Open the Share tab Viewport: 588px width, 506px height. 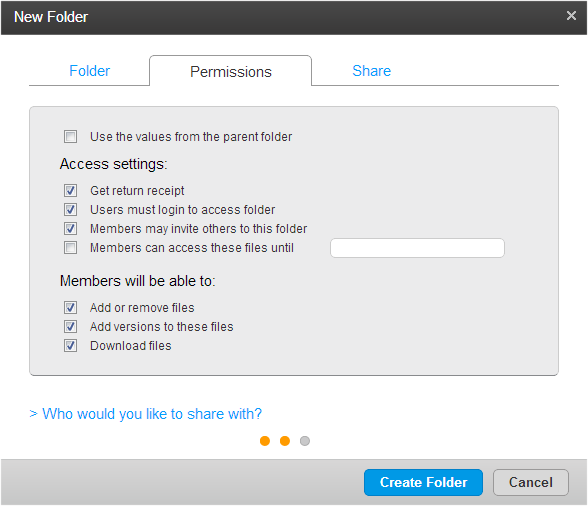pyautogui.click(x=371, y=71)
